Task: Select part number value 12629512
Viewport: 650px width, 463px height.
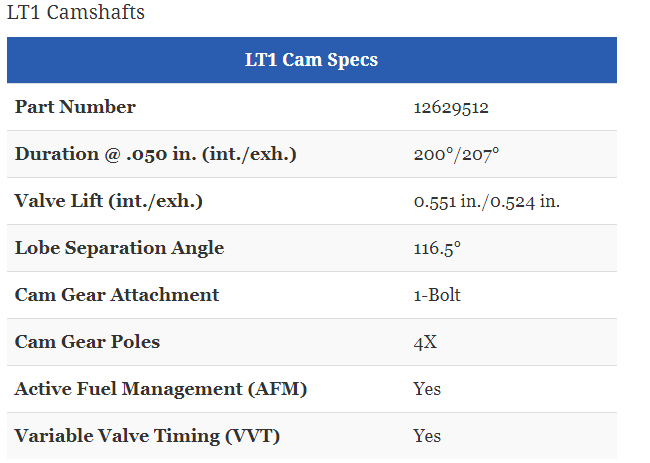Action: (451, 108)
